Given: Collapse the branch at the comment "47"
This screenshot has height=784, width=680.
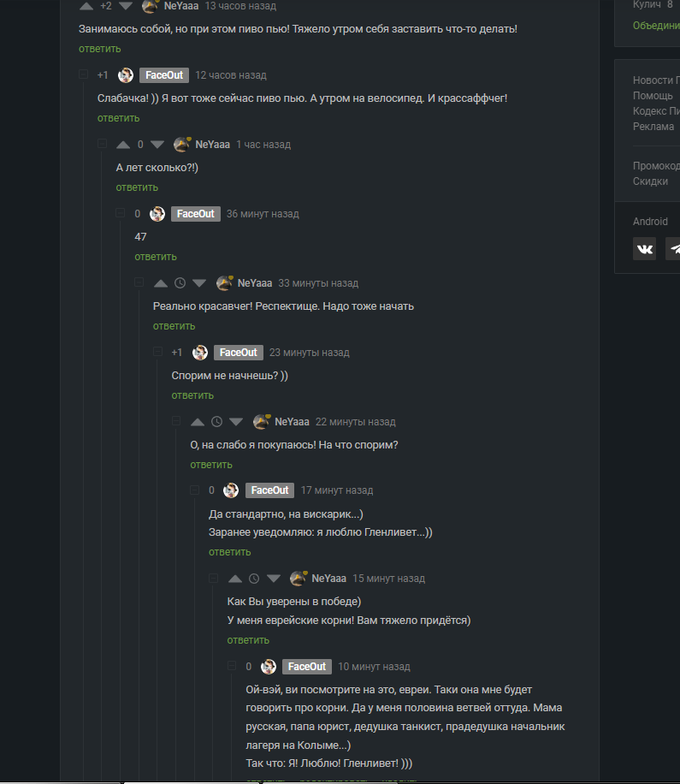Looking at the screenshot, I should (121, 213).
